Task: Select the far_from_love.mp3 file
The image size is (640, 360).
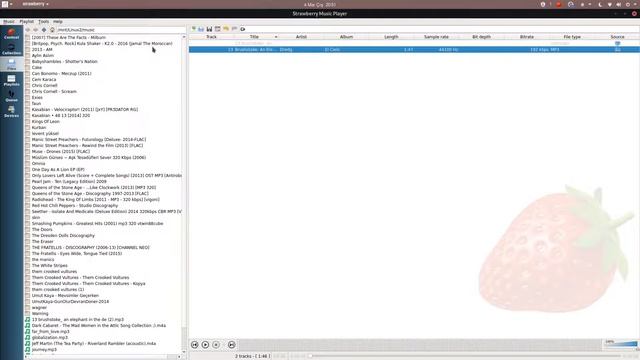Action: tap(51, 331)
